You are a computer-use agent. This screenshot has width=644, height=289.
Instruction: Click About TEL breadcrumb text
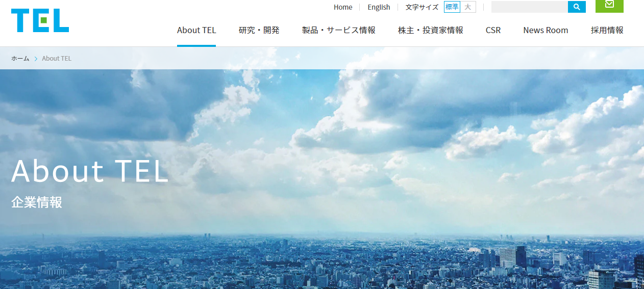tap(57, 59)
